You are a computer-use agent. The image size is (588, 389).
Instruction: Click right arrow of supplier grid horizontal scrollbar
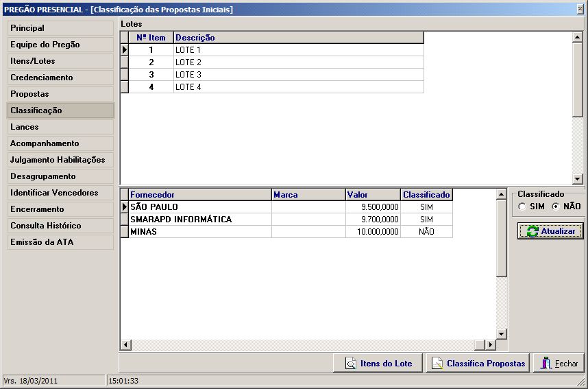pyautogui.click(x=490, y=344)
